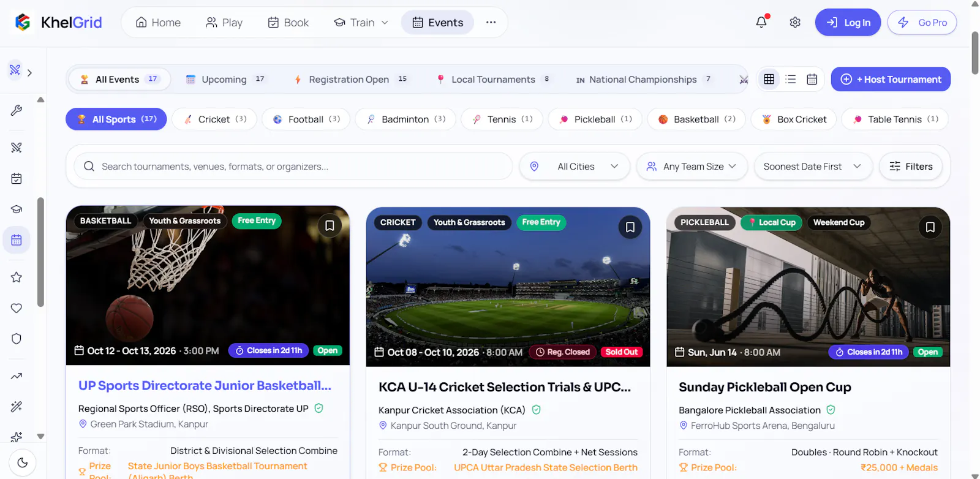Click the Go Pro button
The height and width of the screenshot is (479, 980).
(922, 23)
